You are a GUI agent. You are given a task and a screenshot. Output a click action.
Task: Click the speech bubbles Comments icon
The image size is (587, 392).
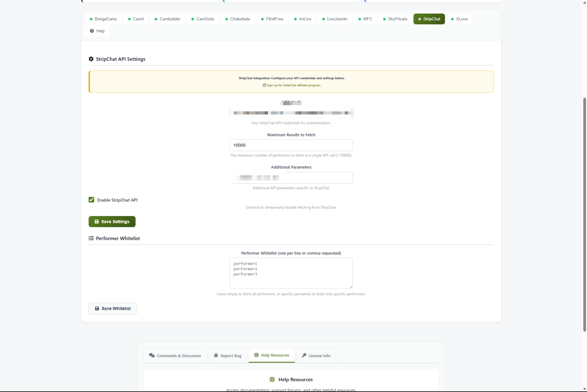[152, 356]
